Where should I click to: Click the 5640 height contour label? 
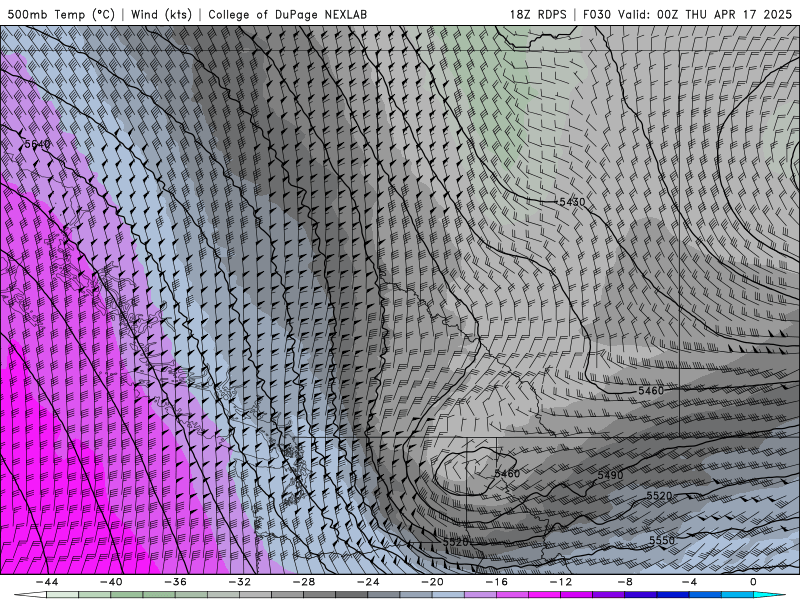pyautogui.click(x=38, y=144)
